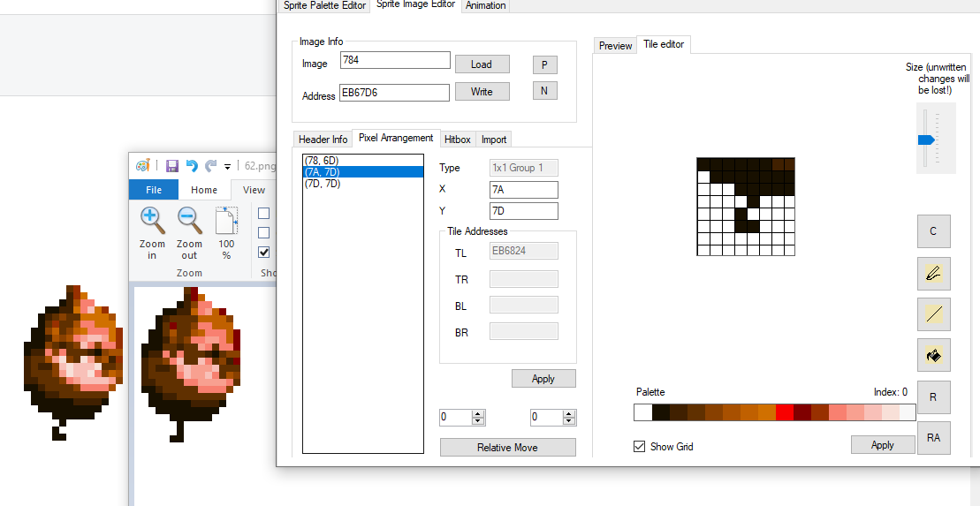Open the Preview tab
Viewport: 980px width, 506px height.
point(615,45)
